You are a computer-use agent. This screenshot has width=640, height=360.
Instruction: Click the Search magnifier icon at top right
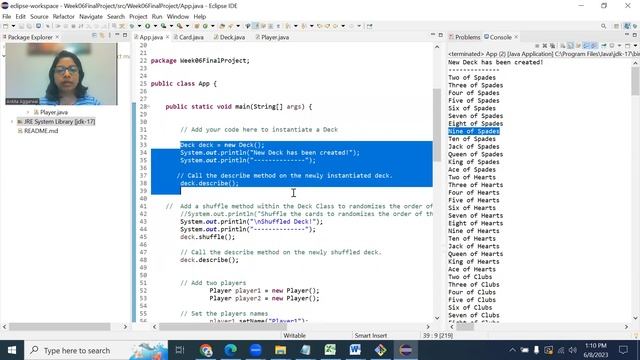click(x=603, y=26)
